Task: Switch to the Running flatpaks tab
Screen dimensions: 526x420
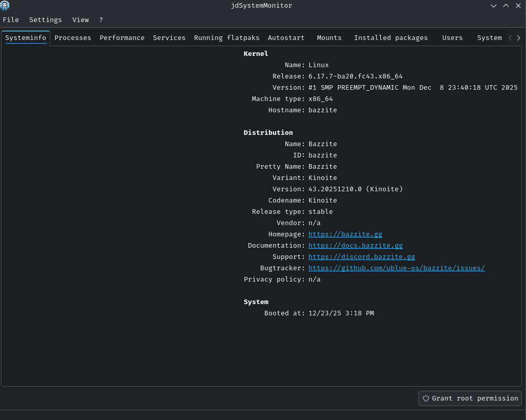Action: coord(226,37)
